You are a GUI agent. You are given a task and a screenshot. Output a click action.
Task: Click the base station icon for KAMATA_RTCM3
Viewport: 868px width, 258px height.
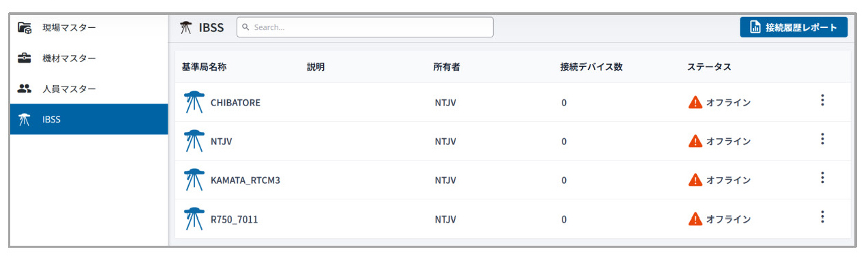[x=194, y=180]
